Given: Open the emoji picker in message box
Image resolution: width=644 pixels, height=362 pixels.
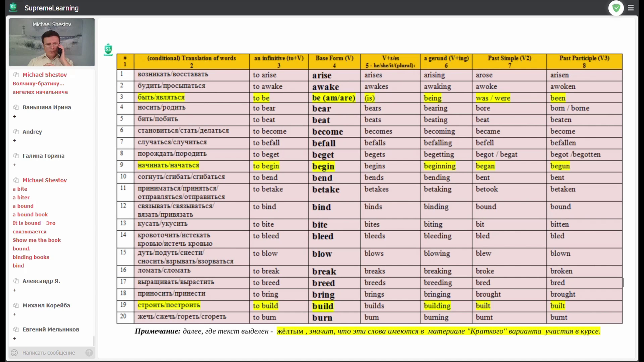Looking at the screenshot, I should click(x=14, y=353).
